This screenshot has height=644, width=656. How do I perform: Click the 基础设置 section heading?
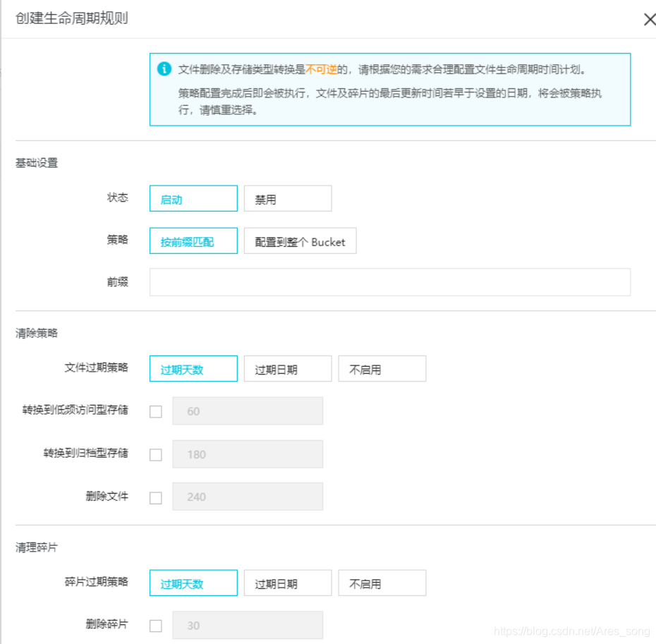(37, 163)
